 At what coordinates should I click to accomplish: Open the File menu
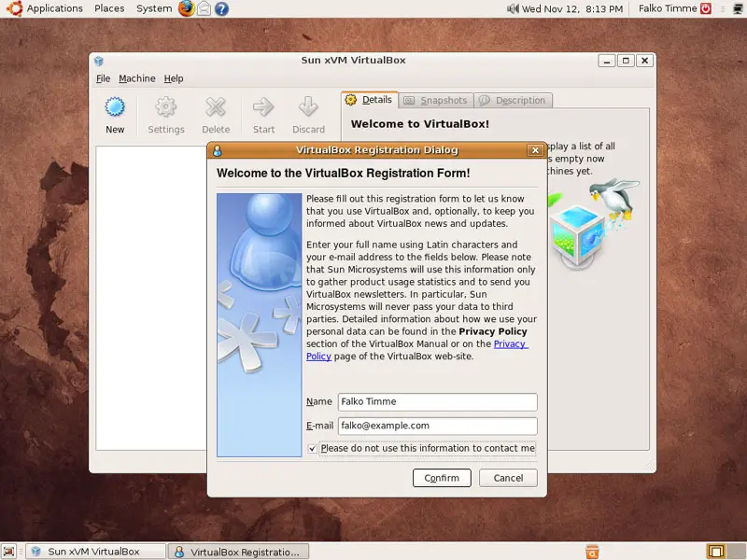click(x=103, y=78)
